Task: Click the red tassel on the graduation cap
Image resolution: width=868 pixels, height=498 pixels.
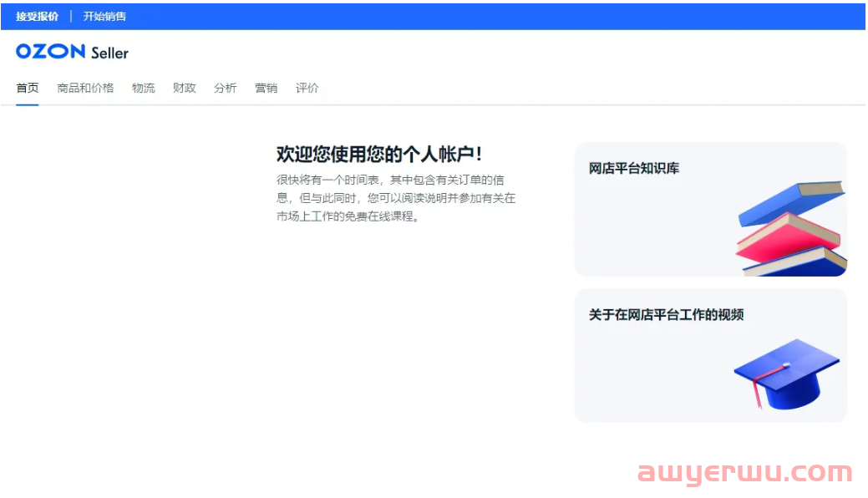Action: tap(757, 392)
